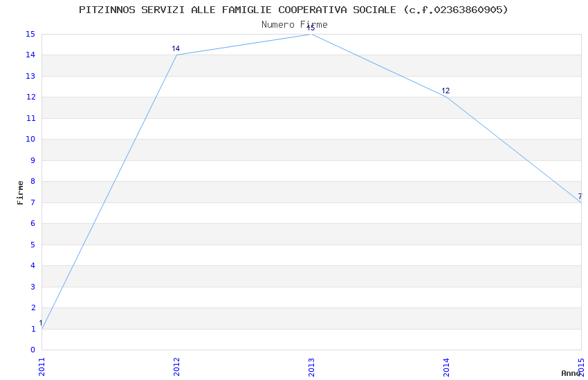Select x-axis year label 2013
Viewport: 588px width, 380px height.
pyautogui.click(x=311, y=367)
